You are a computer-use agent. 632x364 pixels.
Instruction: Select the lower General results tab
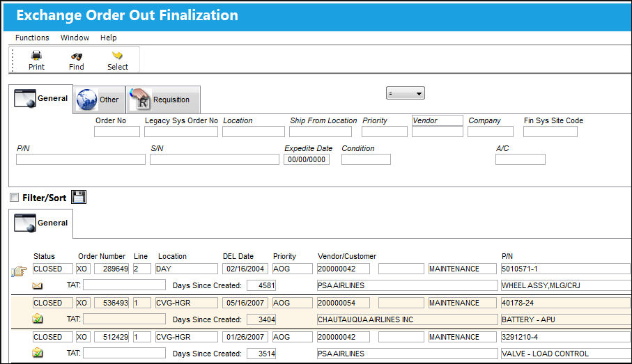[40, 223]
